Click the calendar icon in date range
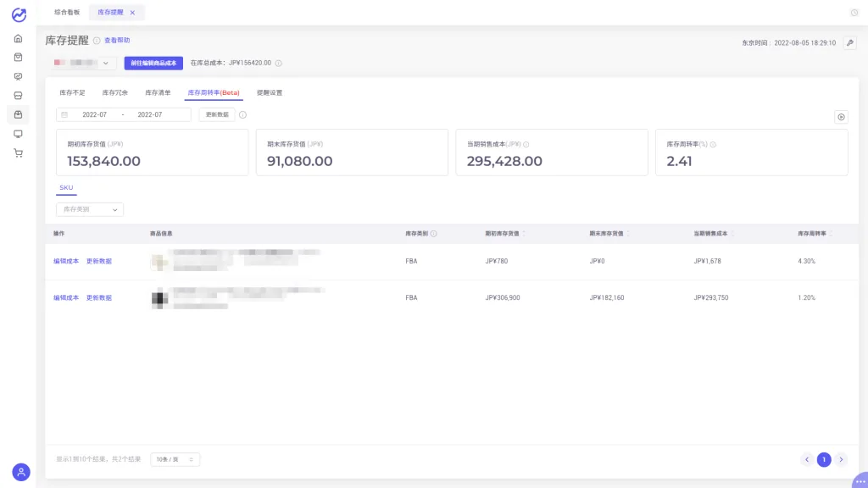 64,114
